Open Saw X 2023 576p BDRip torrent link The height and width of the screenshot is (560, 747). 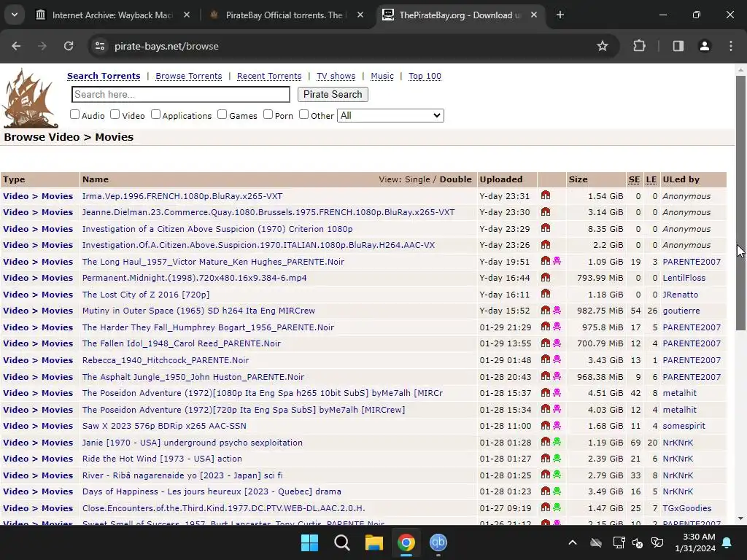click(x=164, y=426)
